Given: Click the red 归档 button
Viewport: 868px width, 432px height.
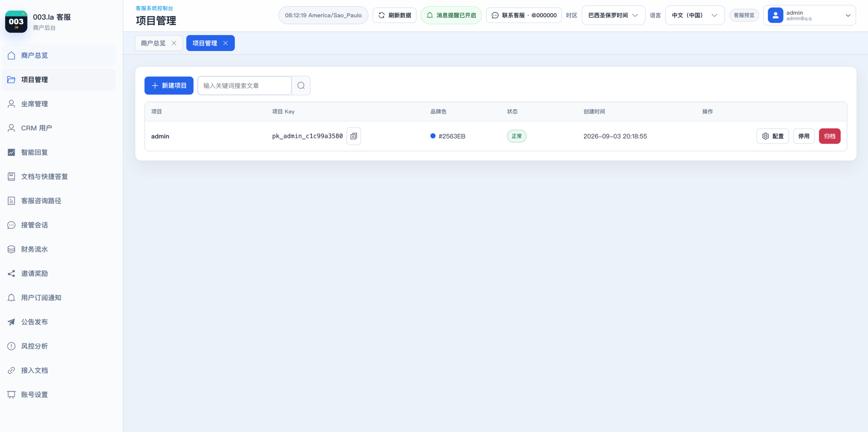Looking at the screenshot, I should pos(830,136).
